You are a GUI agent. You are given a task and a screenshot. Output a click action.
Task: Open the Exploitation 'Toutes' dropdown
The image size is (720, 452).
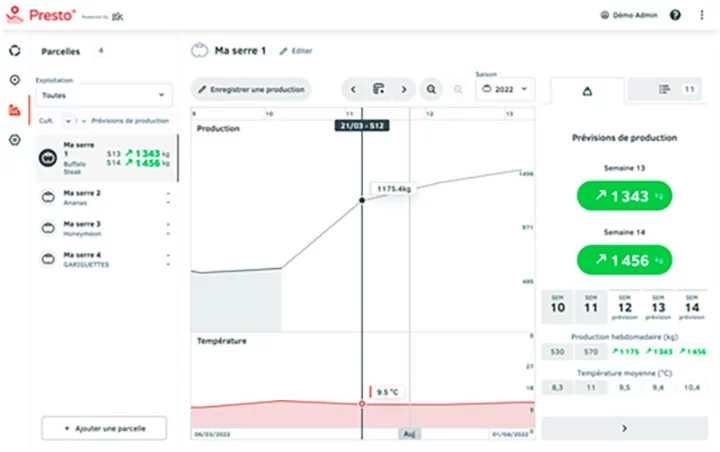[x=103, y=96]
